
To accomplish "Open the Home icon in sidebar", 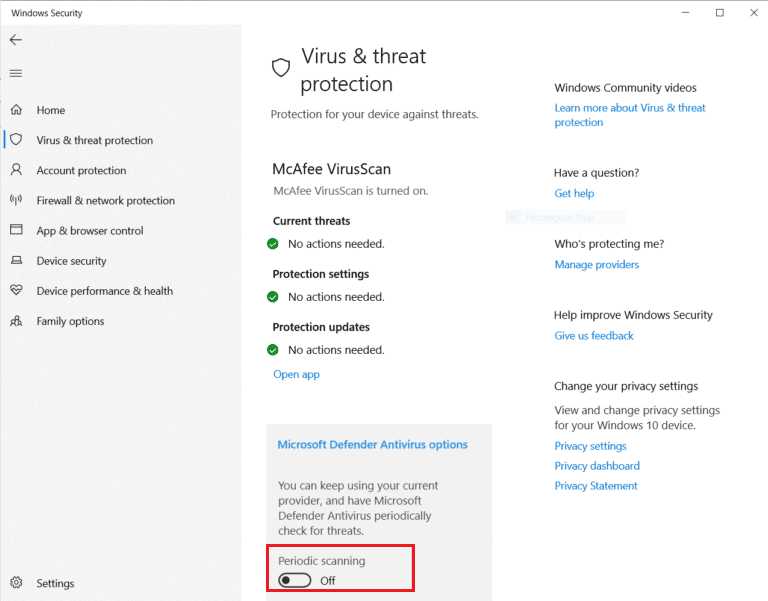I will tap(16, 110).
